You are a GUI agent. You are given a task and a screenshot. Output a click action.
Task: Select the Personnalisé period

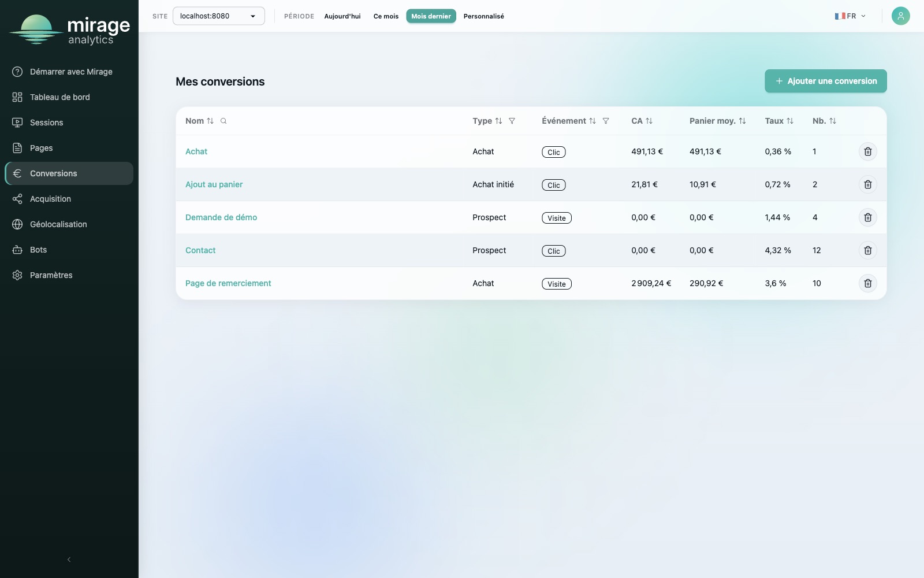(x=483, y=16)
